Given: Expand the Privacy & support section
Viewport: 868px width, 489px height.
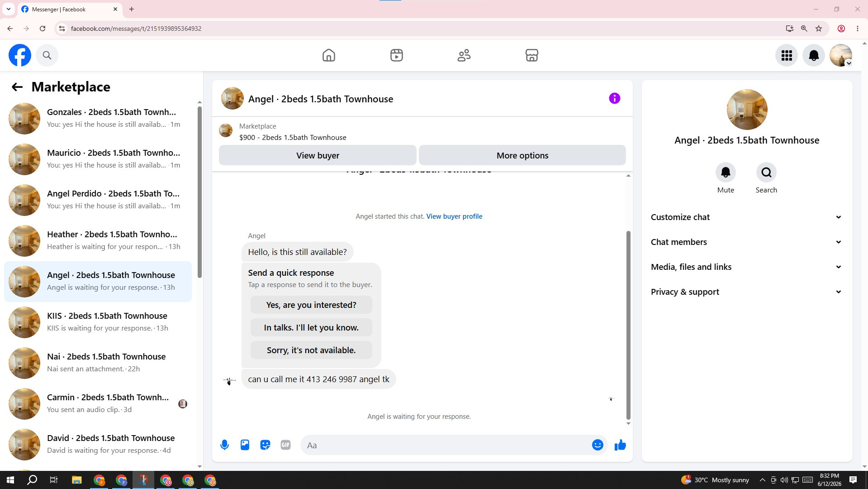Looking at the screenshot, I should tap(747, 292).
